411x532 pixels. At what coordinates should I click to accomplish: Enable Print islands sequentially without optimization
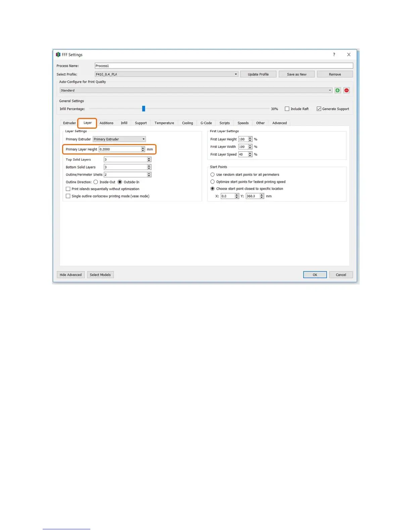pyautogui.click(x=68, y=189)
